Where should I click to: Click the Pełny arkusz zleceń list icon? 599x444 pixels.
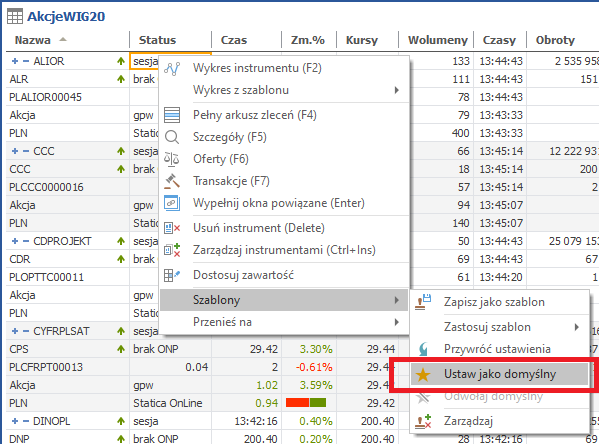(172, 115)
